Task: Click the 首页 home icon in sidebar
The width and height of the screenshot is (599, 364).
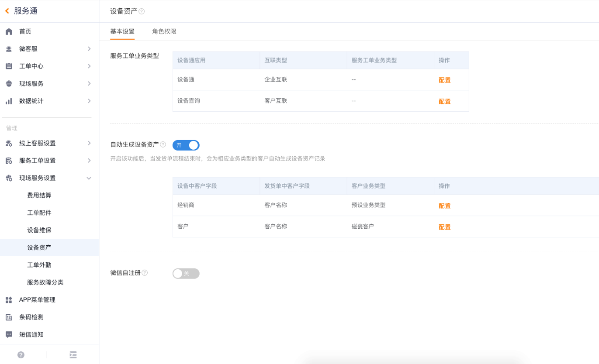Action: [9, 32]
